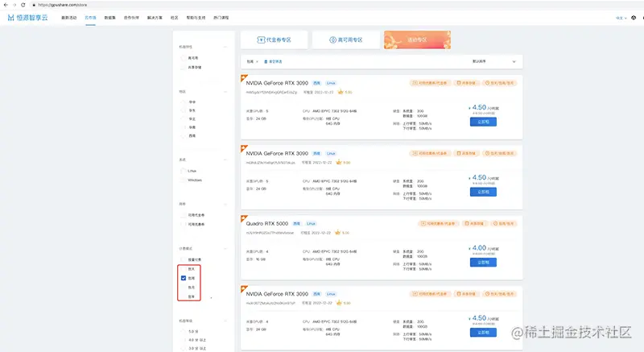Switch to the 代金券专区 tab

[274, 39]
